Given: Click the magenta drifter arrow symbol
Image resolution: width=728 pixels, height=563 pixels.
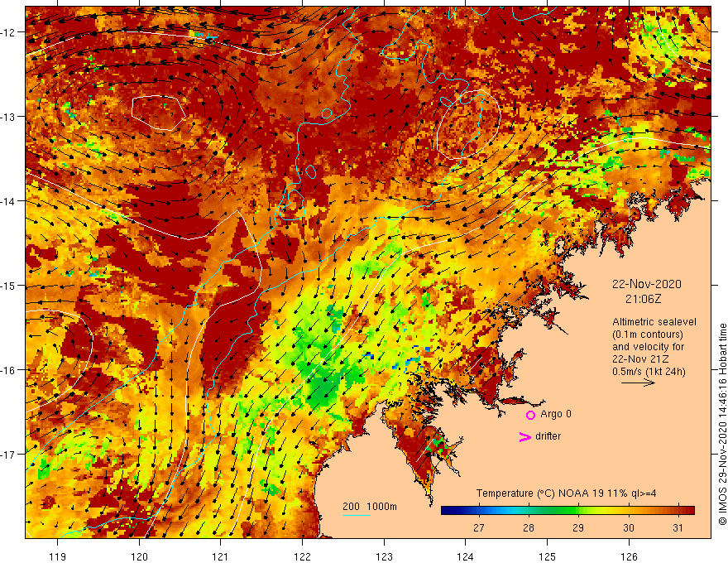Looking at the screenshot, I should point(524,436).
